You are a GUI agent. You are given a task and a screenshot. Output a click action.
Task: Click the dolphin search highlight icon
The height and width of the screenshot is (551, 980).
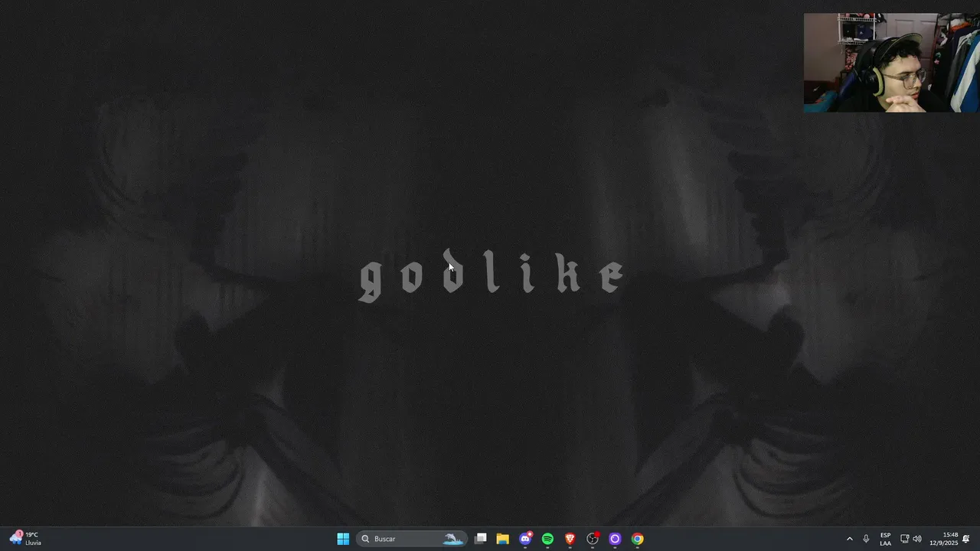(453, 539)
